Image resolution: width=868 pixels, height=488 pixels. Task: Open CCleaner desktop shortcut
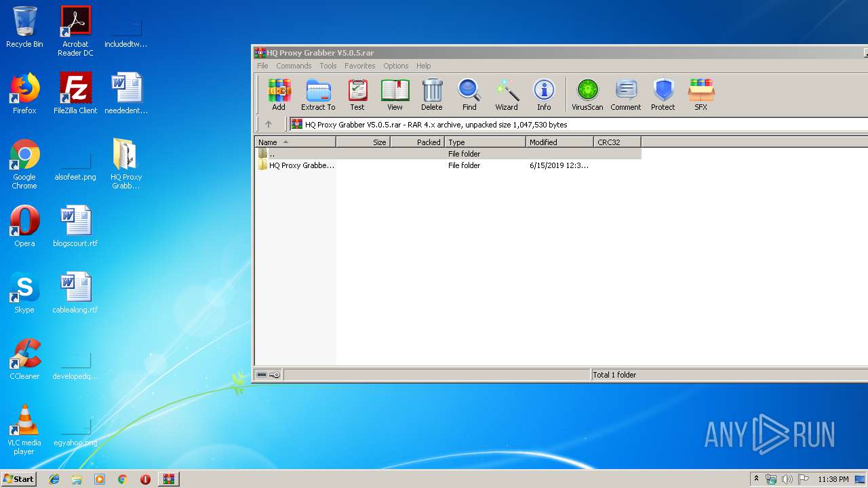tap(24, 359)
